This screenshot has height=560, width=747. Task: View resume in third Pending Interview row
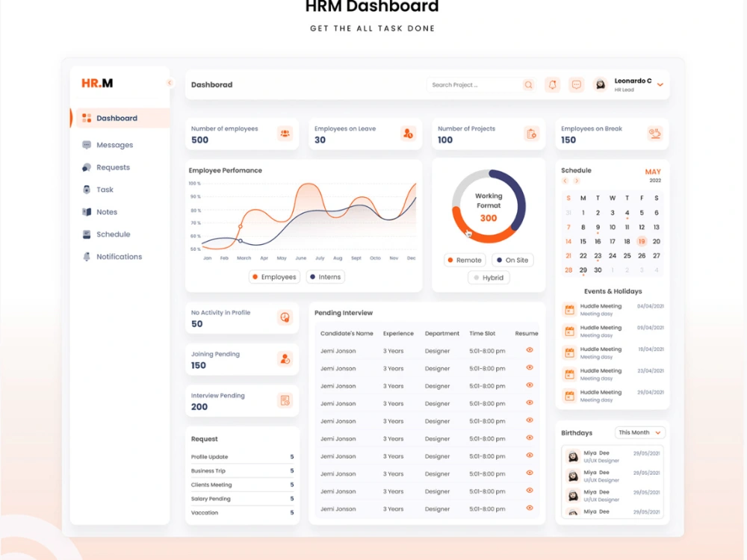click(530, 385)
